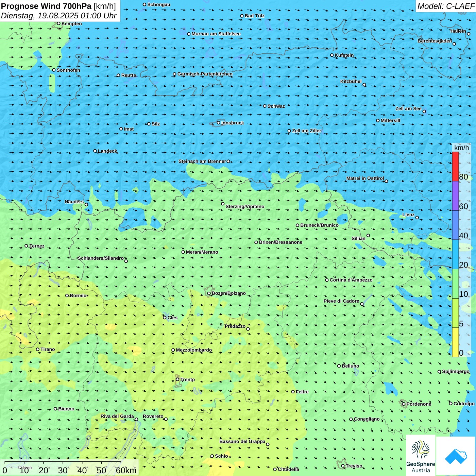This screenshot has height=476, width=476.
Task: Click the Bad Tölz location dot
Action: (x=242, y=16)
